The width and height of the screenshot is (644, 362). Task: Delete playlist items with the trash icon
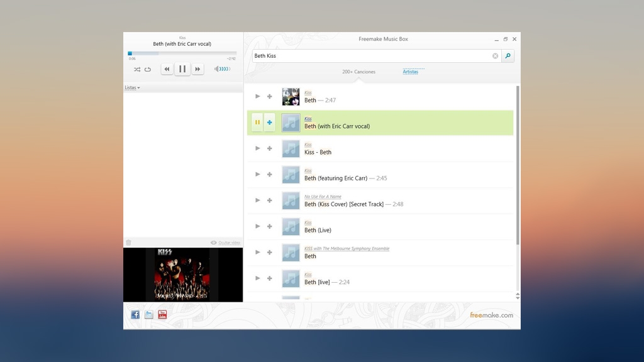click(x=128, y=243)
